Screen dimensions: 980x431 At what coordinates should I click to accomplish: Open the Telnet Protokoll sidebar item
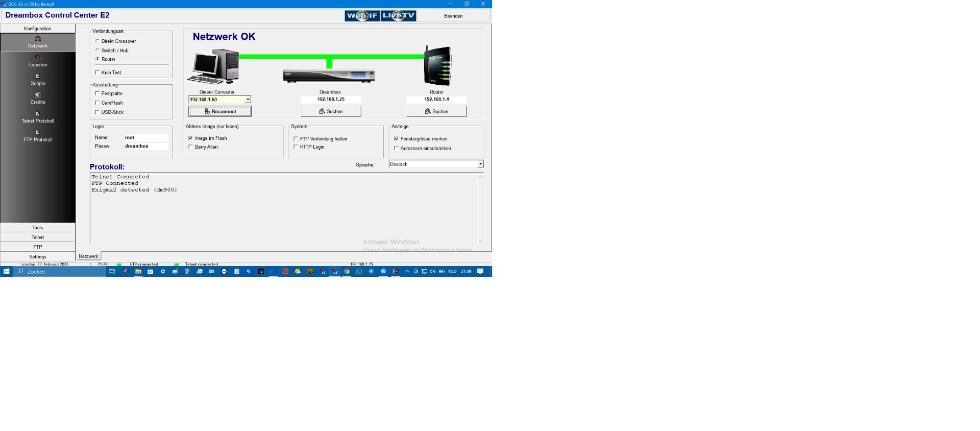pos(38,117)
